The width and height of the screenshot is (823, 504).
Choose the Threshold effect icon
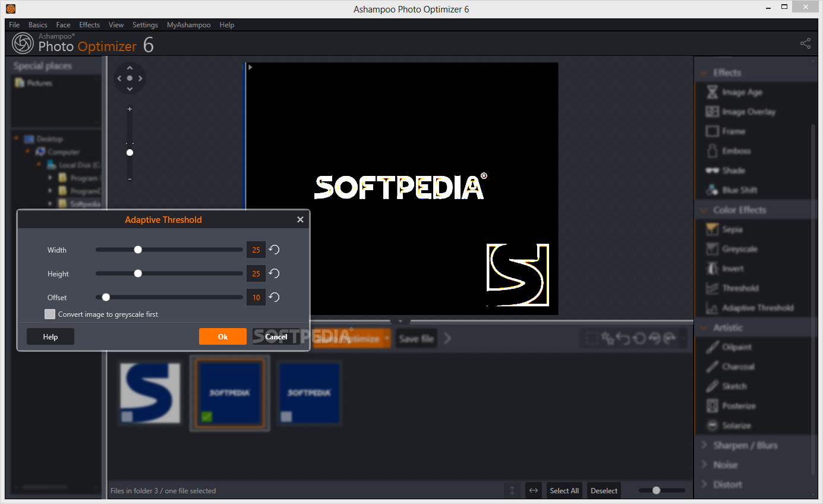coord(712,288)
